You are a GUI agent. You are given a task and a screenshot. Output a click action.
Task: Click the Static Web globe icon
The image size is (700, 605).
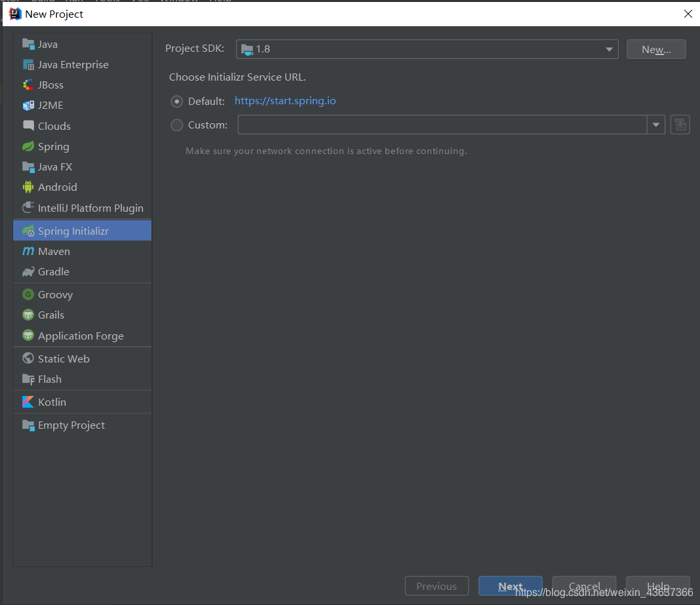(x=28, y=358)
